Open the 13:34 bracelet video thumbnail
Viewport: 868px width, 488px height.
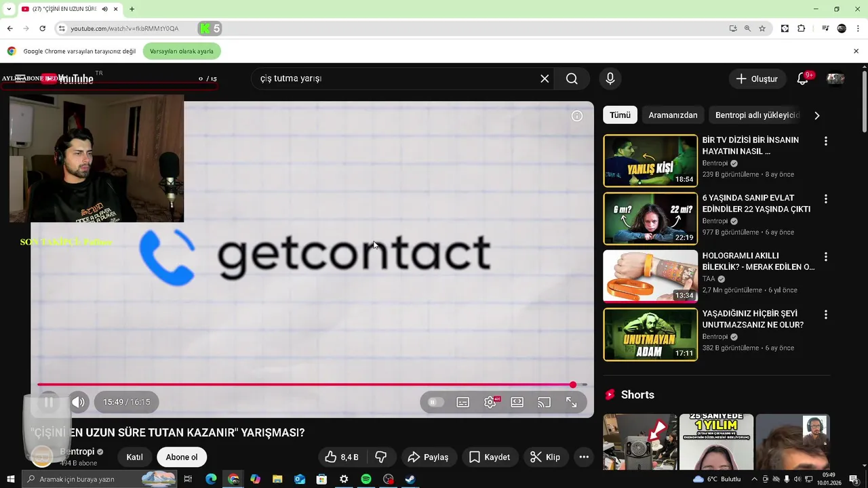click(x=650, y=277)
